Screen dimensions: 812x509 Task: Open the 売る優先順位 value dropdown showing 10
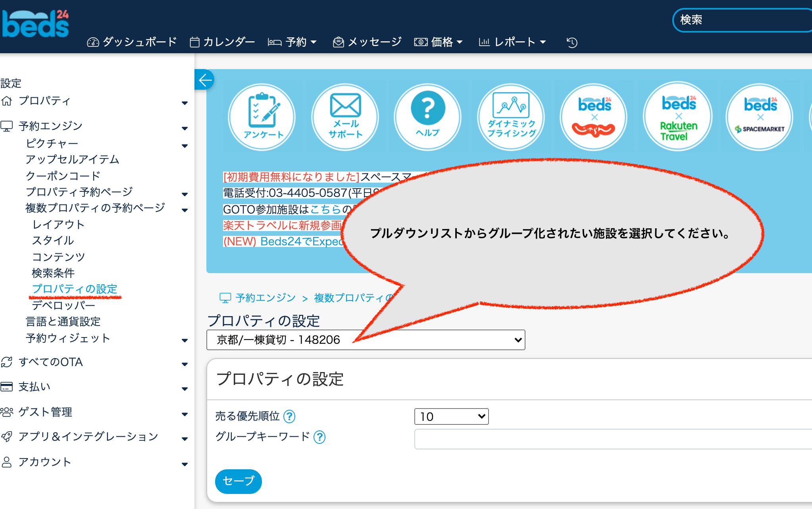coord(451,416)
